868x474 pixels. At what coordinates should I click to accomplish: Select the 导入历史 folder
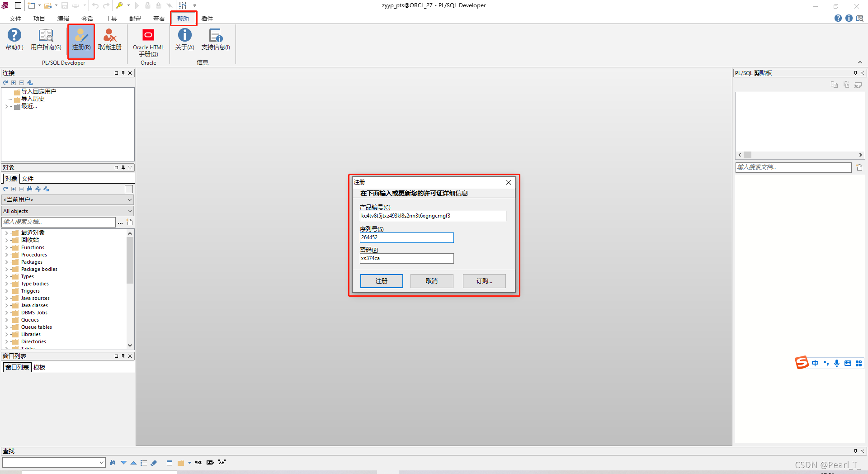pos(33,99)
